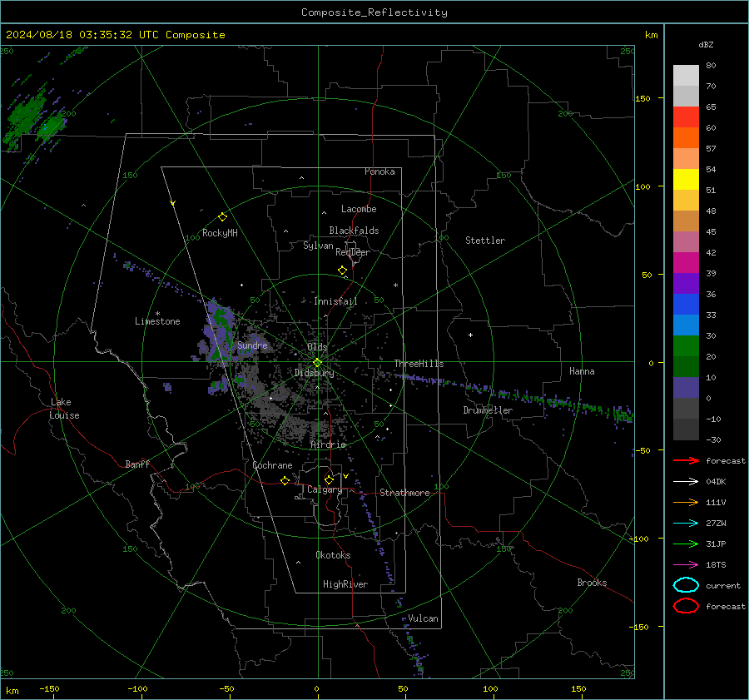Select the RockyMH label
This screenshot has height=700, width=749.
coord(220,233)
